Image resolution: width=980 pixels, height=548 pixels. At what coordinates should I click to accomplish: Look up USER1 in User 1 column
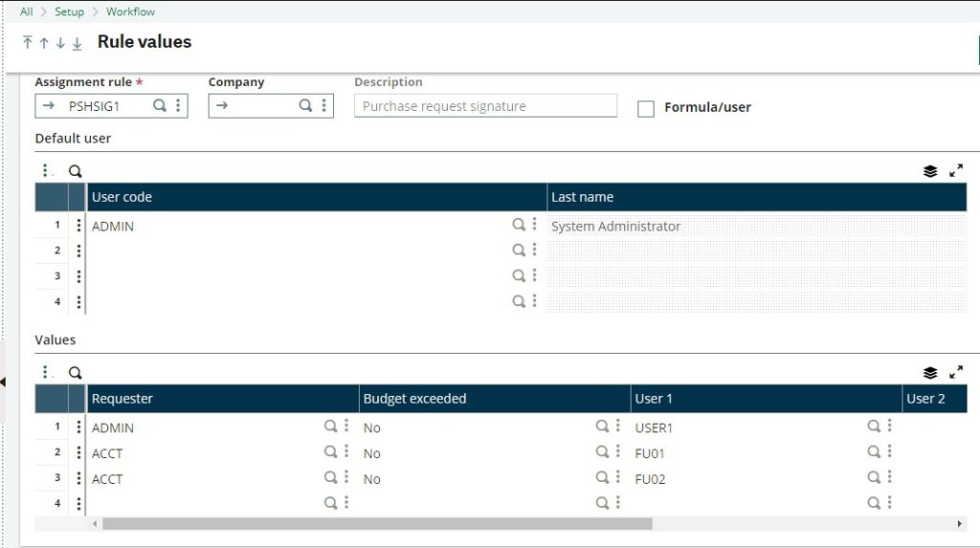coord(874,427)
